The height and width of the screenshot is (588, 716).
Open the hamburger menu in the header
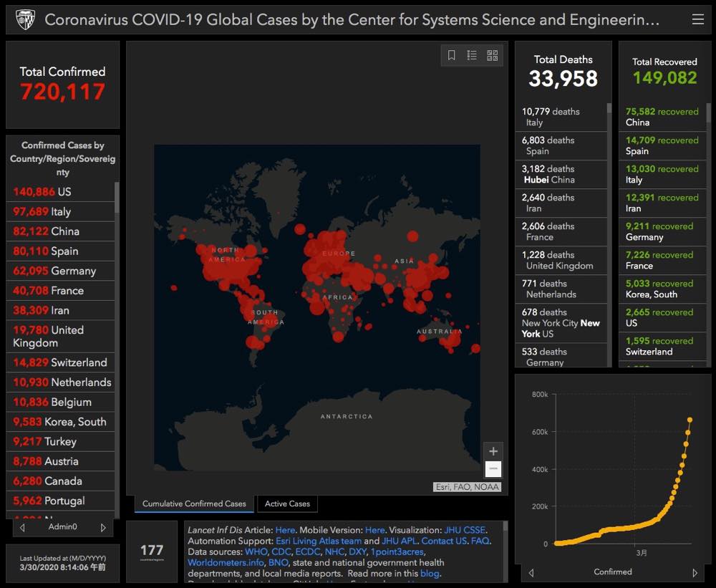pos(697,19)
